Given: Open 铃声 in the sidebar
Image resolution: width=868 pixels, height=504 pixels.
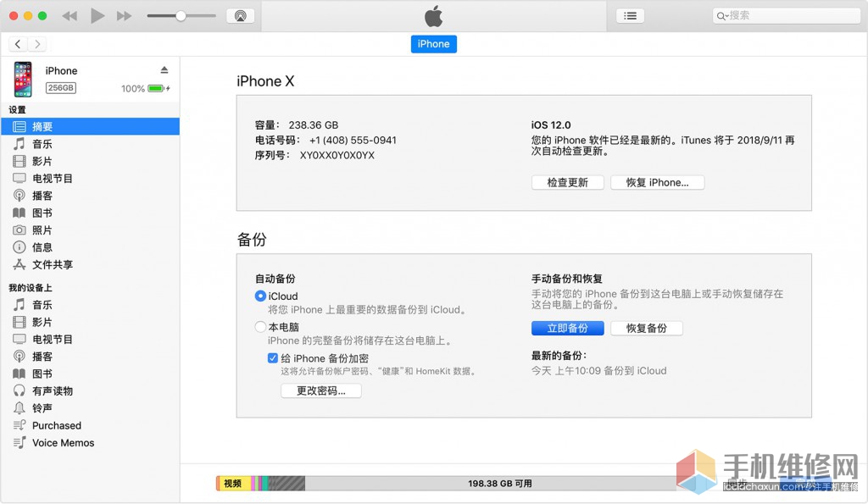Looking at the screenshot, I should 90,407.
